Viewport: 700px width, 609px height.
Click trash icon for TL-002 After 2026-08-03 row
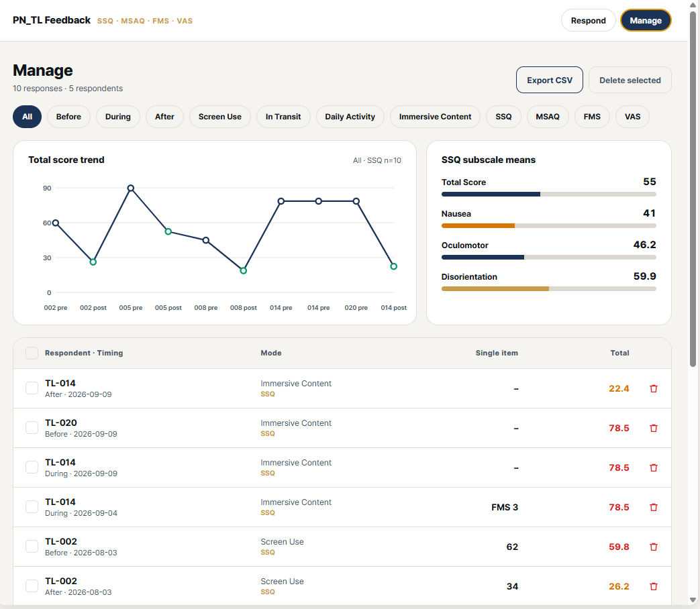click(x=654, y=587)
